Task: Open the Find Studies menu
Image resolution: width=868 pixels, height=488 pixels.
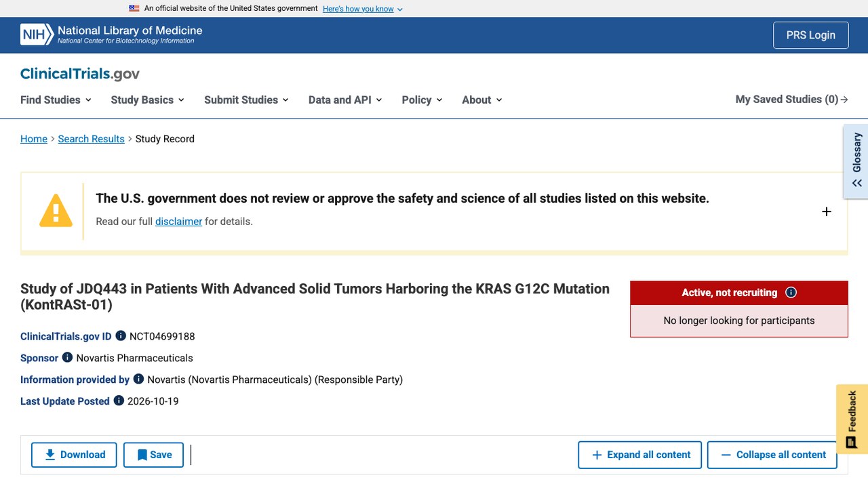Action: (56, 100)
